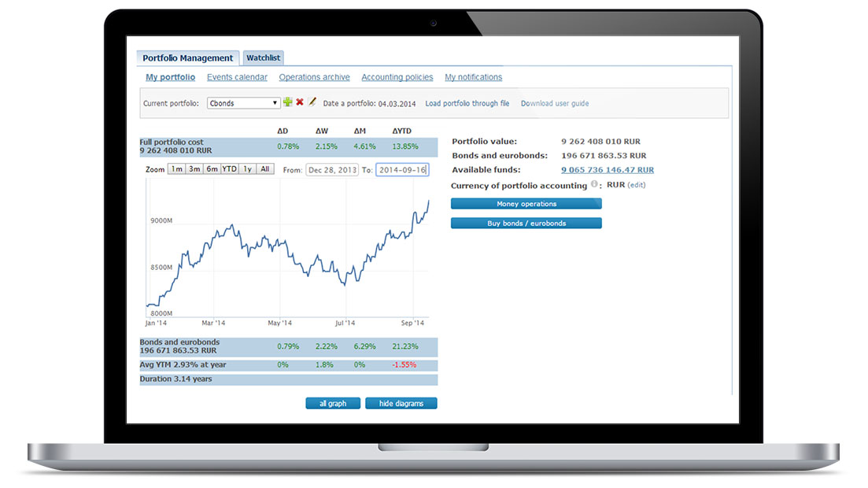Screen dimensions: 868x488
Task: Click the From date field
Action: [x=332, y=170]
